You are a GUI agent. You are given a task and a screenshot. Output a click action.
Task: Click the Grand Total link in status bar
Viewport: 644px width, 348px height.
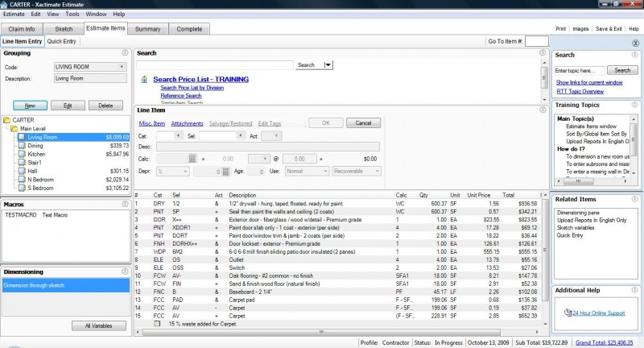pyautogui.click(x=605, y=342)
